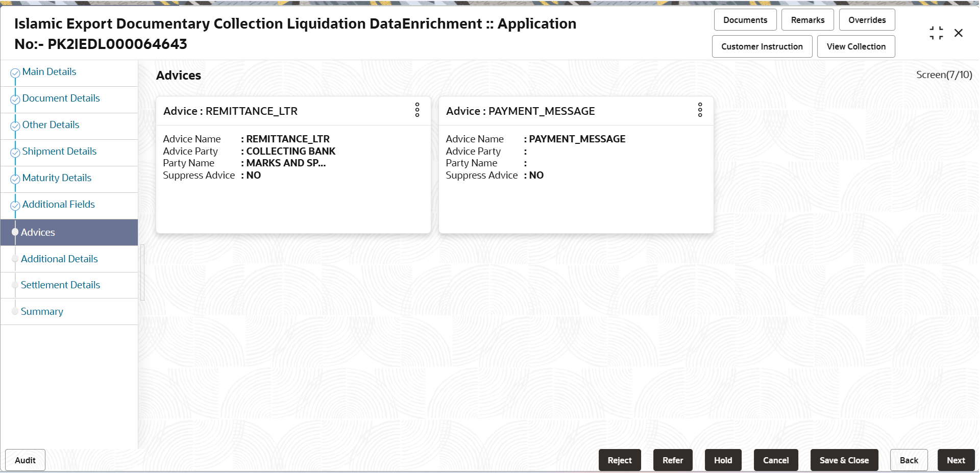Click the 'Advices' section heading

point(179,76)
